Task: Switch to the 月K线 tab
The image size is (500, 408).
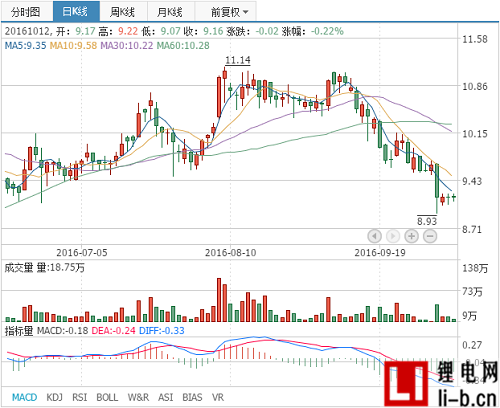Action: [171, 12]
